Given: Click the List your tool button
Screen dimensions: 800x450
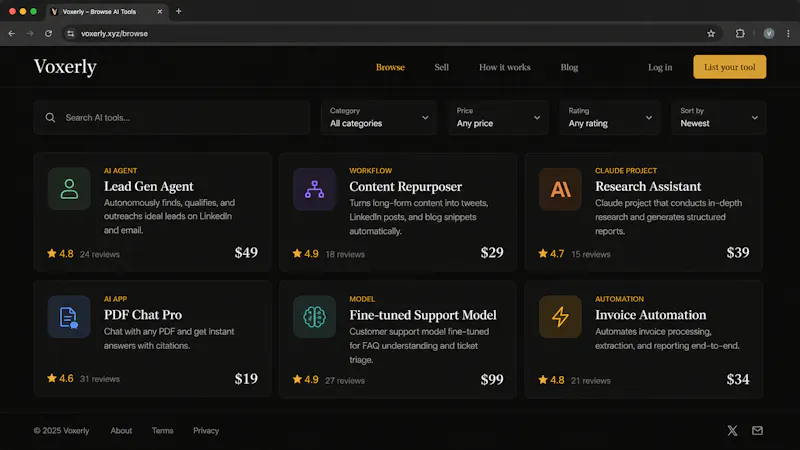Looking at the screenshot, I should pyautogui.click(x=730, y=67).
